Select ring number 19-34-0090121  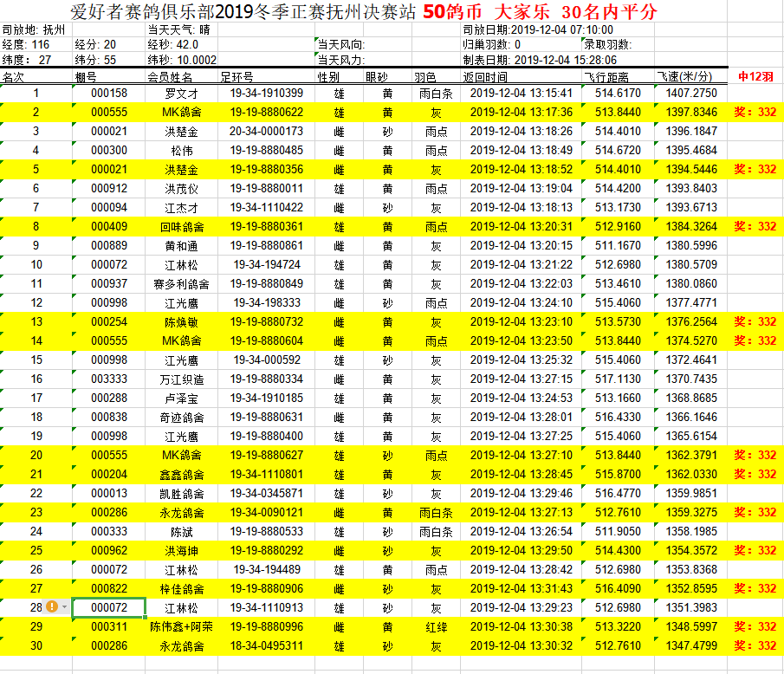(267, 512)
